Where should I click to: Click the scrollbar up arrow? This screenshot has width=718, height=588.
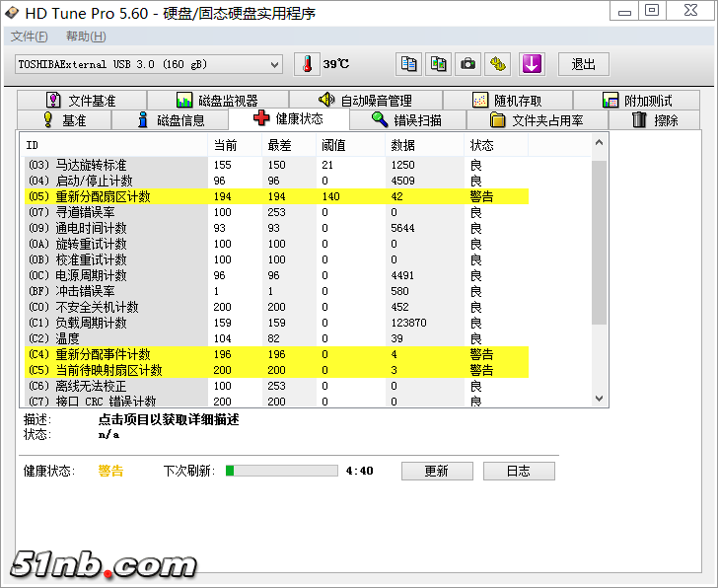[x=599, y=142]
